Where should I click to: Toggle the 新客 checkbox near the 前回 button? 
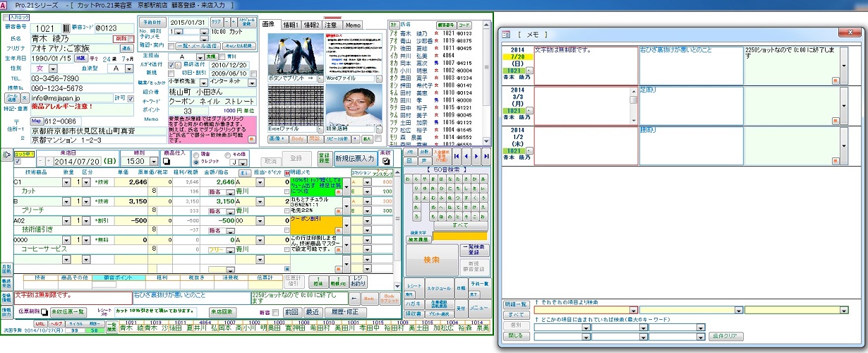[277, 311]
